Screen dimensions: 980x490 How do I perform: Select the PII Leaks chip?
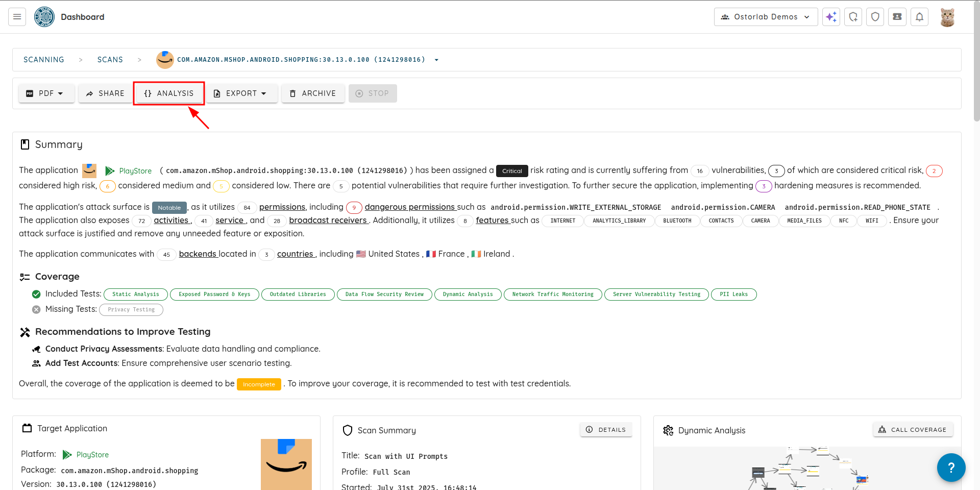(734, 295)
